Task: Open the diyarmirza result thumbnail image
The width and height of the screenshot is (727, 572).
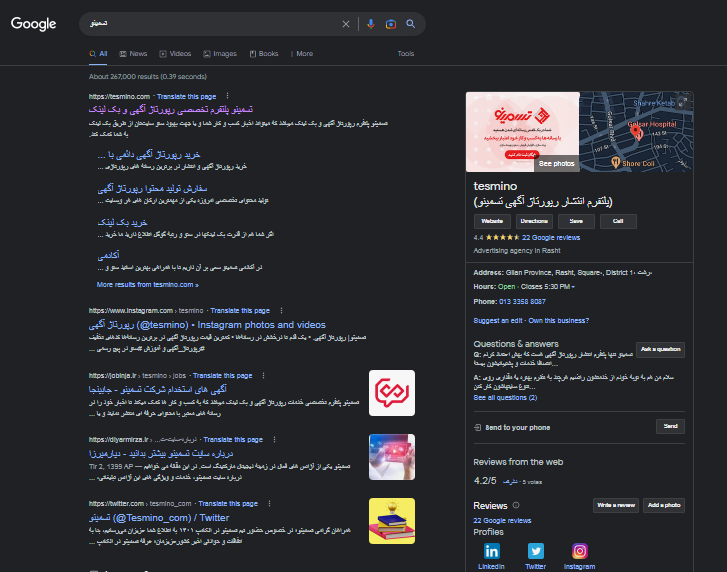Action: [x=392, y=457]
